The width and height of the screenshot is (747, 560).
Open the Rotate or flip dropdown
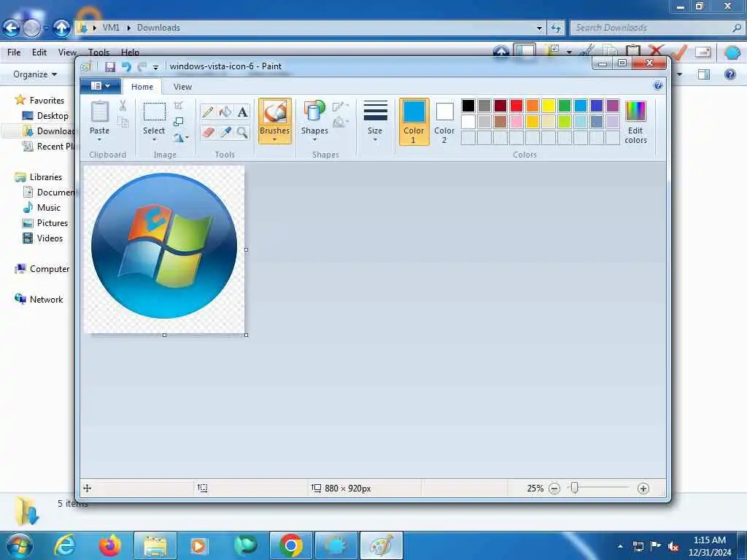point(181,138)
